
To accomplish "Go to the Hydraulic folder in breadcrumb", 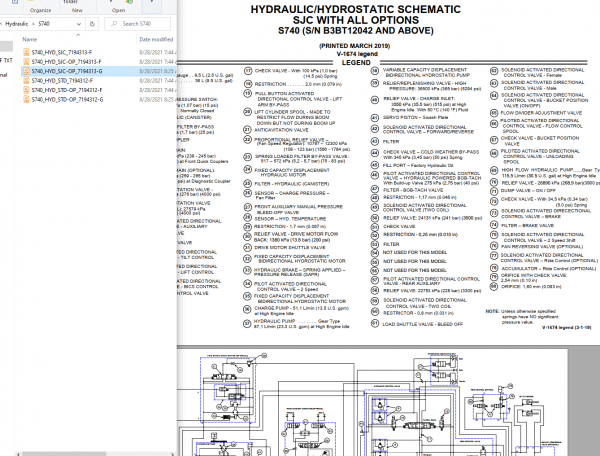I will (x=17, y=24).
